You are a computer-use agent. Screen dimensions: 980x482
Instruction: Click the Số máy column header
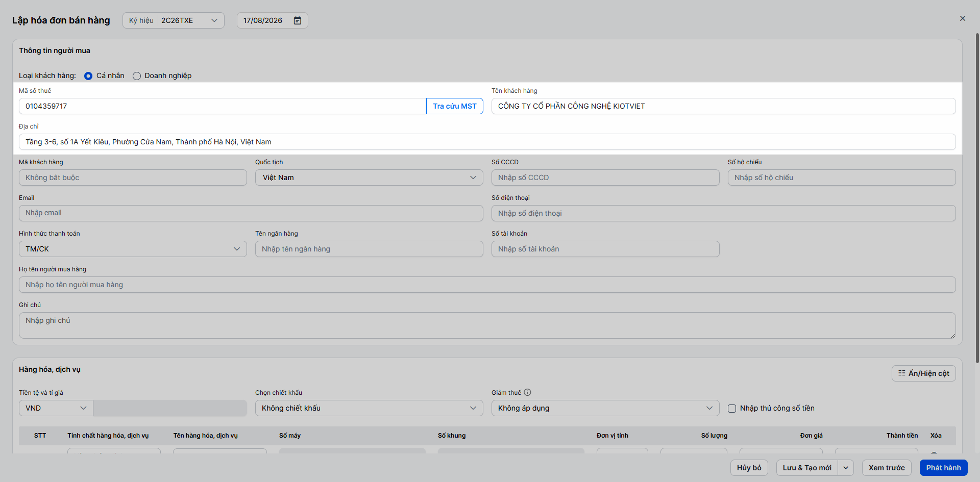coord(290,436)
